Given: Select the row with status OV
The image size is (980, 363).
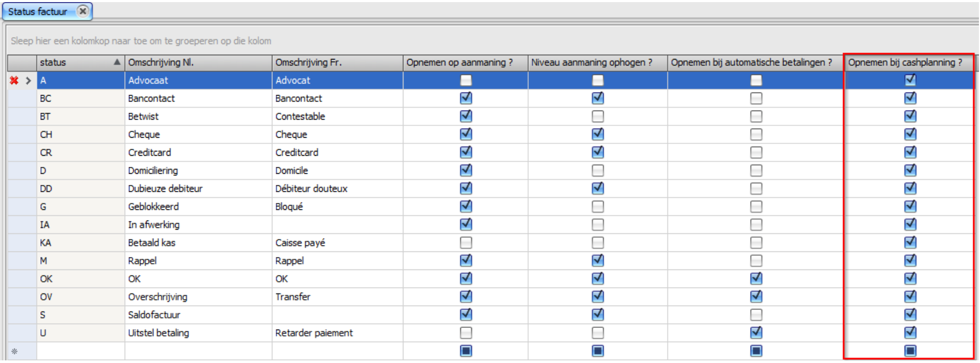Looking at the screenshot, I should (x=80, y=297).
